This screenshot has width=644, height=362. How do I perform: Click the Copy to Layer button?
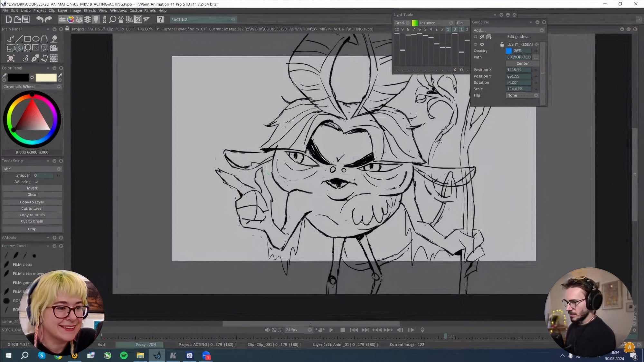pos(32,202)
